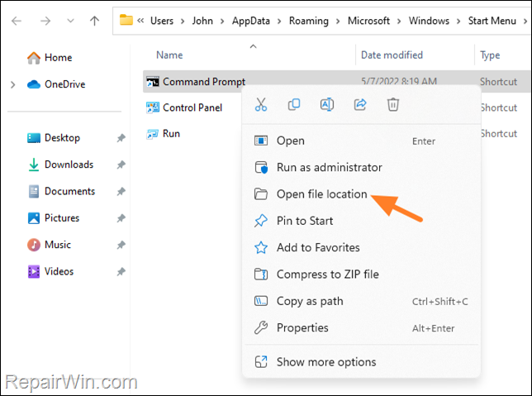Go up one folder level
This screenshot has height=396, width=532.
tap(94, 21)
